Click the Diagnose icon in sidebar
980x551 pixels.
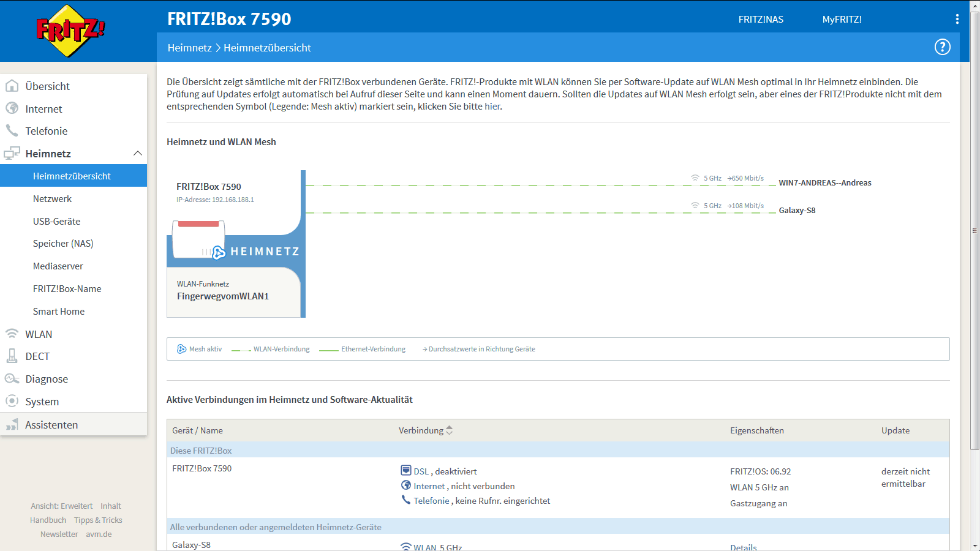pos(12,378)
